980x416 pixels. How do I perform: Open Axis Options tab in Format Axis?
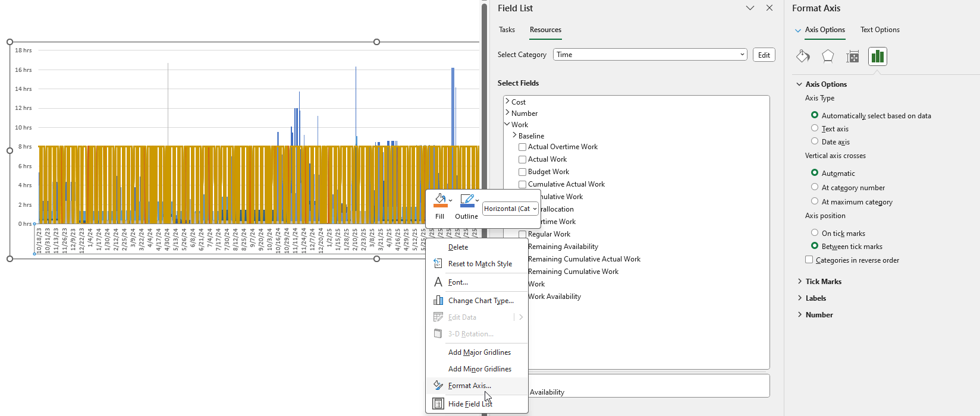point(825,30)
